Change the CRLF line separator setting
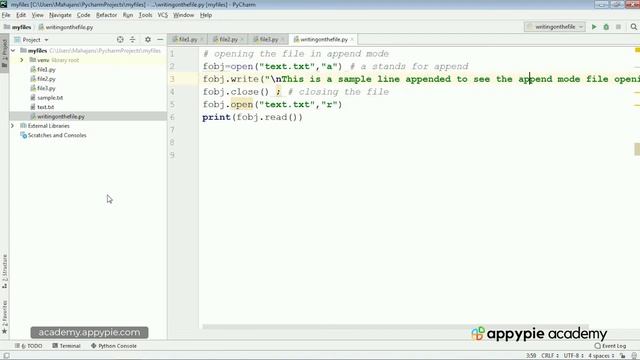This screenshot has width=640, height=360. click(x=550, y=356)
